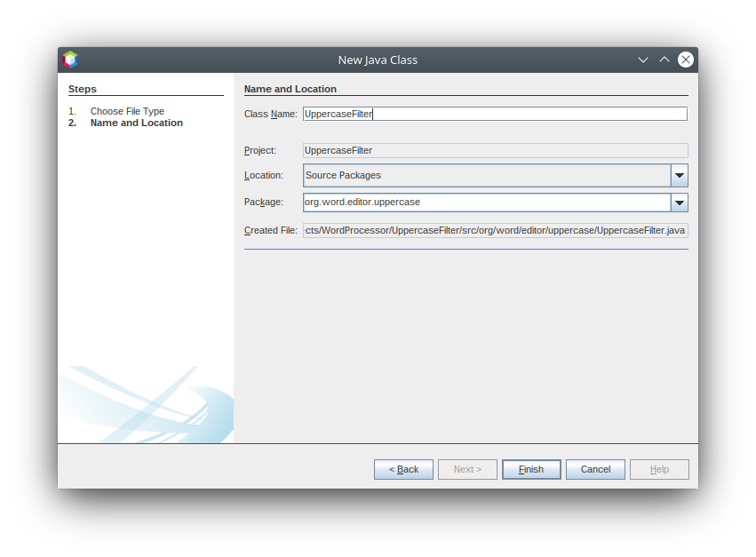This screenshot has height=557, width=756.
Task: Click the Class Name label
Action: [x=270, y=114]
